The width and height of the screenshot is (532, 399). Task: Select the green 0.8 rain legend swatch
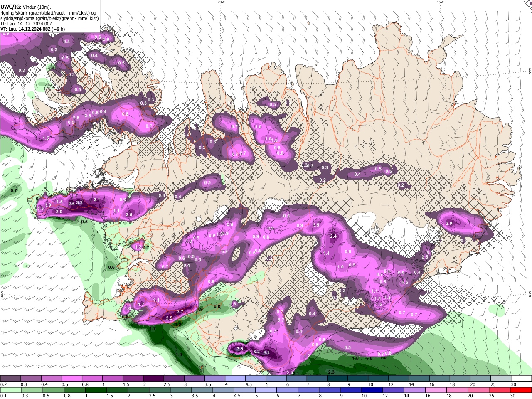click(x=74, y=390)
